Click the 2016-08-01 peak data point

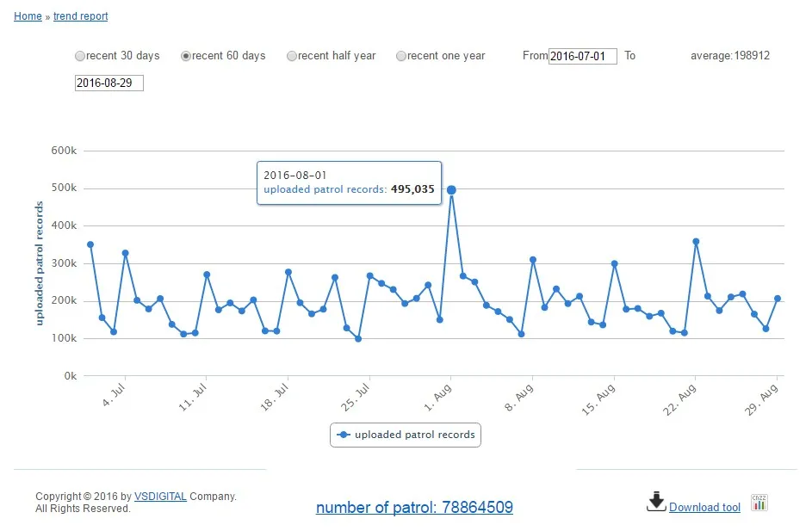451,190
